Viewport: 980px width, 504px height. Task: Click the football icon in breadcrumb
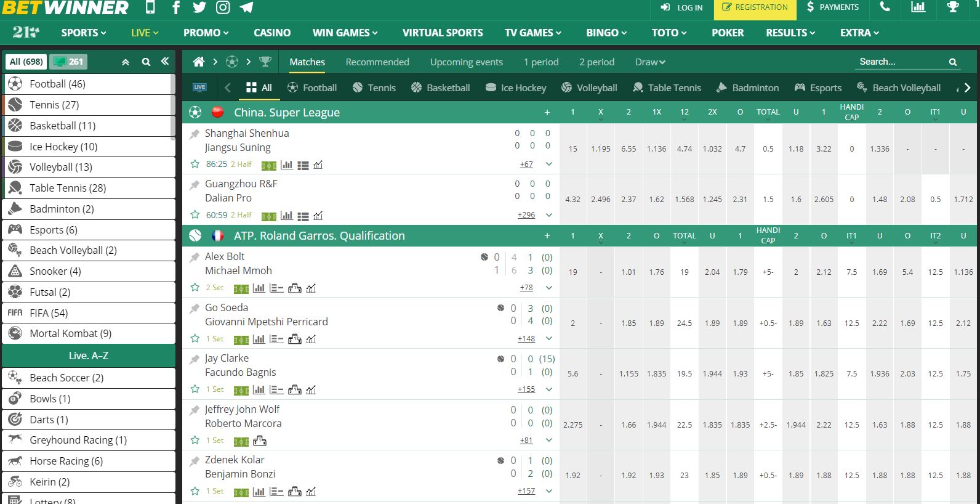(x=232, y=62)
